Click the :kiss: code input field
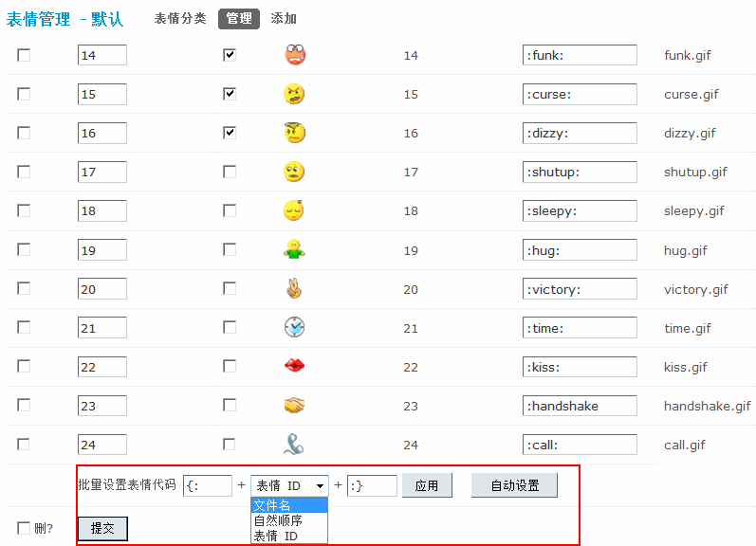This screenshot has width=756, height=546. [580, 367]
